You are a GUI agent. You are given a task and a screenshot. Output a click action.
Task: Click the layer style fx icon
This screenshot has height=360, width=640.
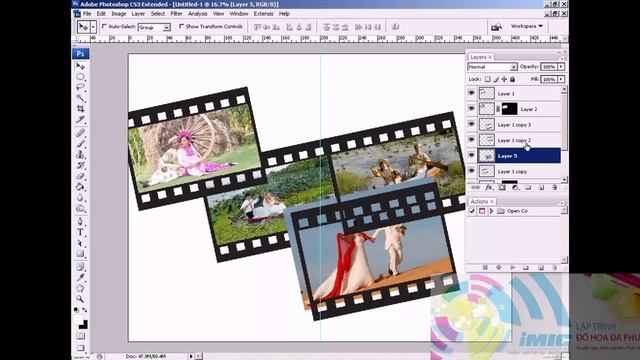pyautogui.click(x=489, y=188)
